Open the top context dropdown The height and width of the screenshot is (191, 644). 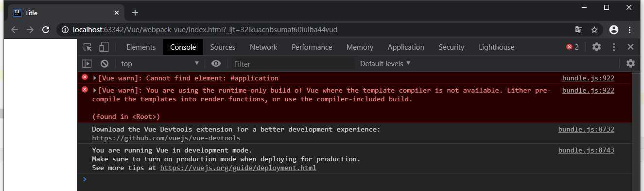[x=160, y=63]
